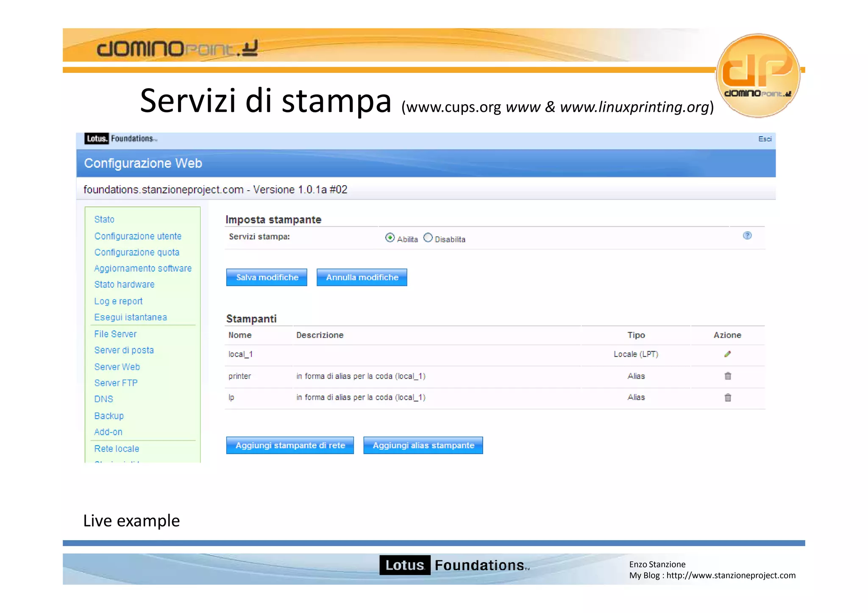
Task: Click the lp row description text
Action: (x=361, y=397)
